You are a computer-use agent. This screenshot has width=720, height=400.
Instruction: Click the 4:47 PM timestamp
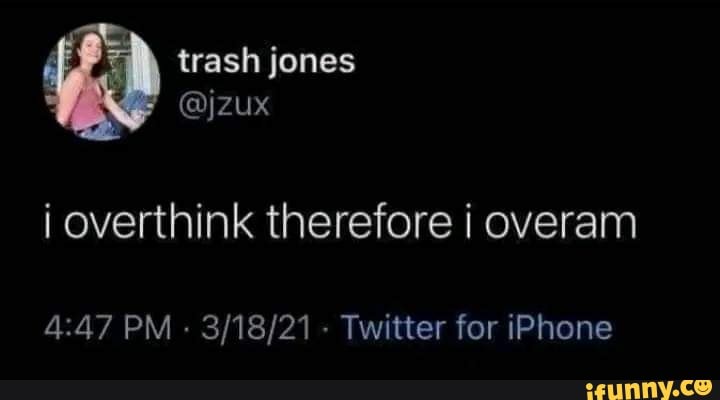pos(107,328)
